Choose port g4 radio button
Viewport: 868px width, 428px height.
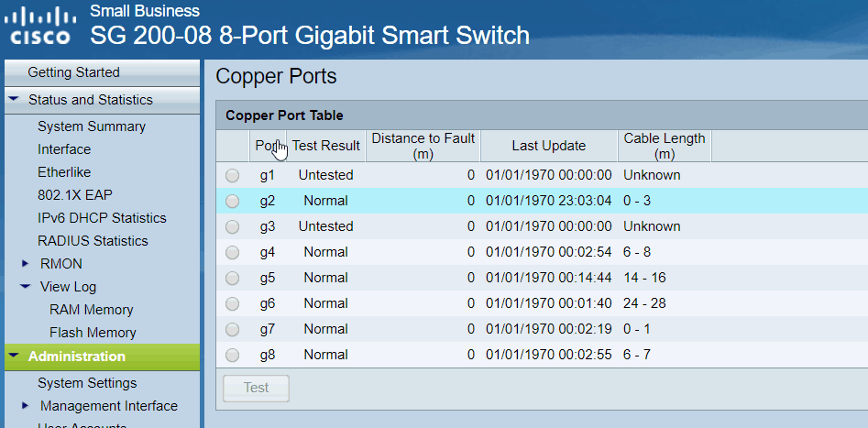click(232, 252)
